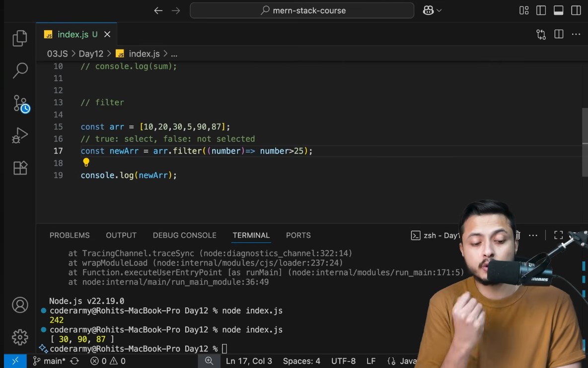Click the 'Node.js v22.19.0' terminal line

86,301
